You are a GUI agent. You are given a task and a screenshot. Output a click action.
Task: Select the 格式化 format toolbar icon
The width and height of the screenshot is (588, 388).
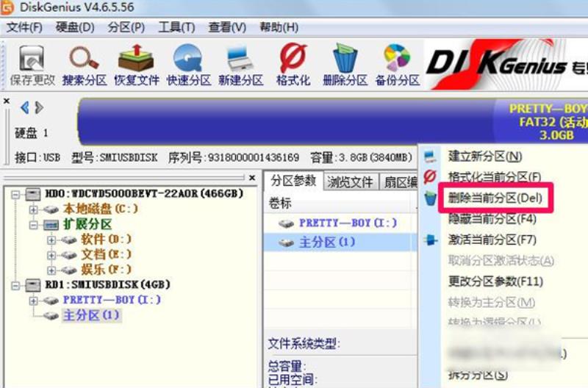tap(293, 65)
